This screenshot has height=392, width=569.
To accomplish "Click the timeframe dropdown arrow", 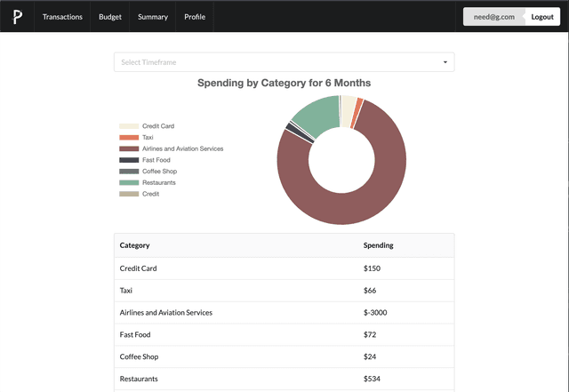I will tap(445, 62).
